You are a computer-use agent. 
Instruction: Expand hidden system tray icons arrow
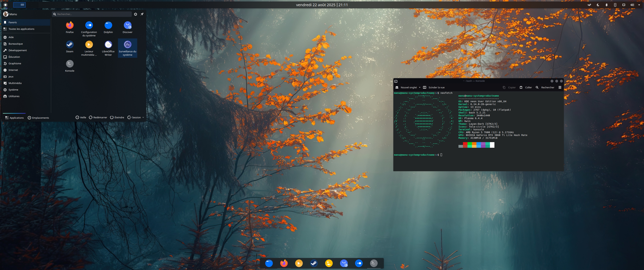pos(639,5)
